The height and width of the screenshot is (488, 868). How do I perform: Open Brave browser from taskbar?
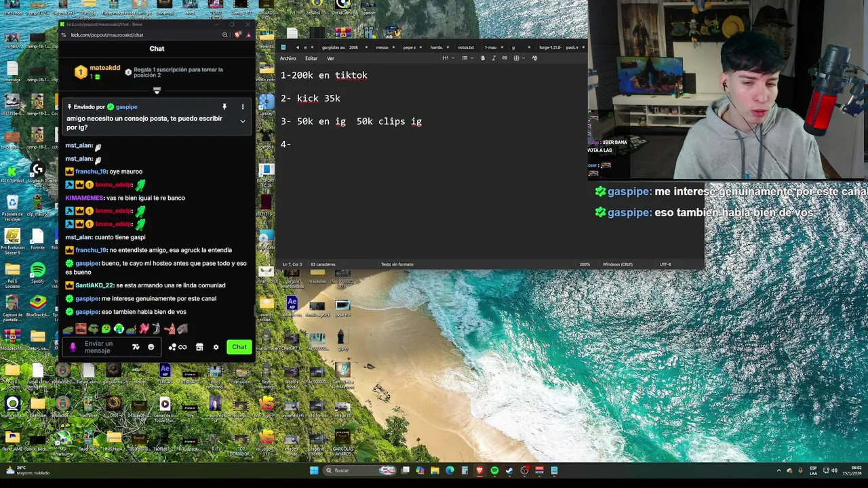point(479,470)
